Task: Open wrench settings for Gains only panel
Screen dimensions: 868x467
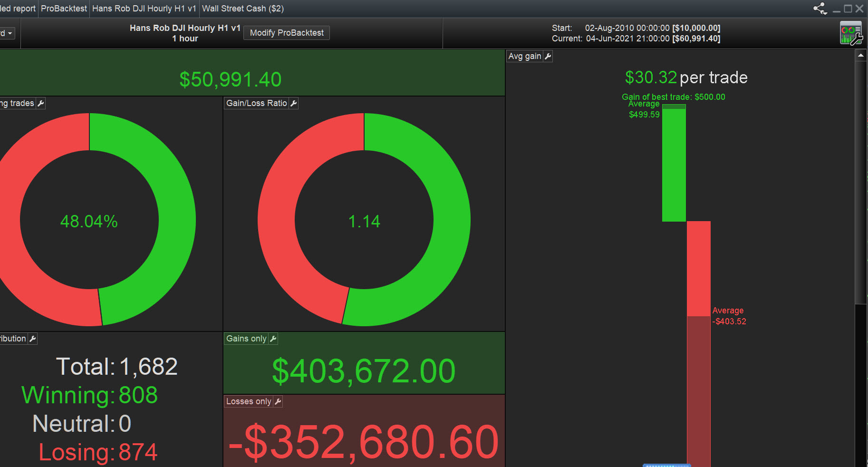Action: 273,339
